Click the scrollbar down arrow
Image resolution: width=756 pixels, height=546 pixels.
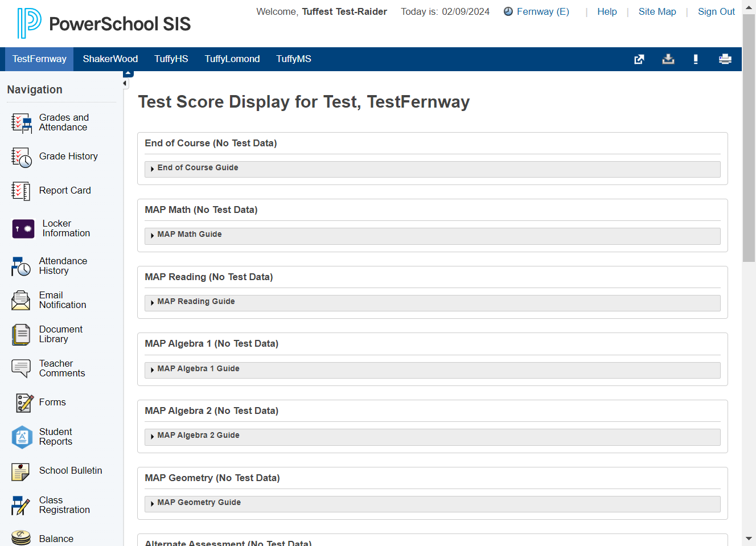point(749,539)
